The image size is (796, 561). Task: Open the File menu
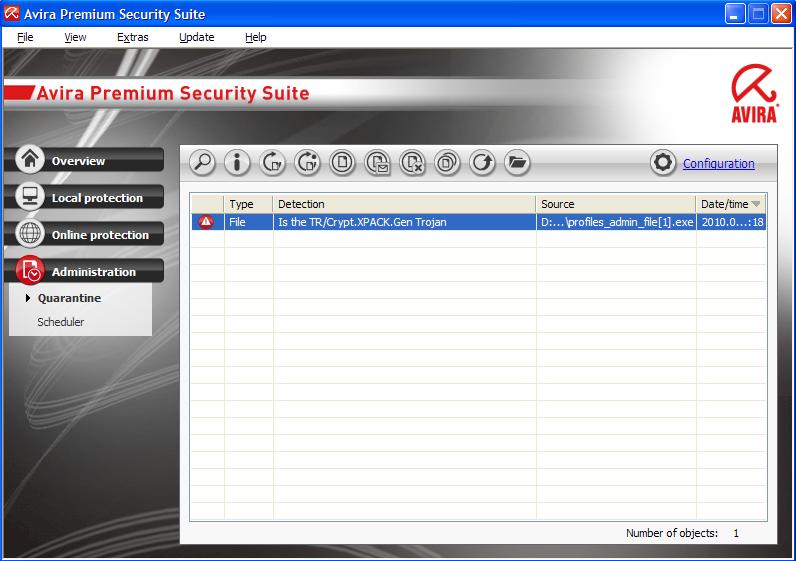25,37
